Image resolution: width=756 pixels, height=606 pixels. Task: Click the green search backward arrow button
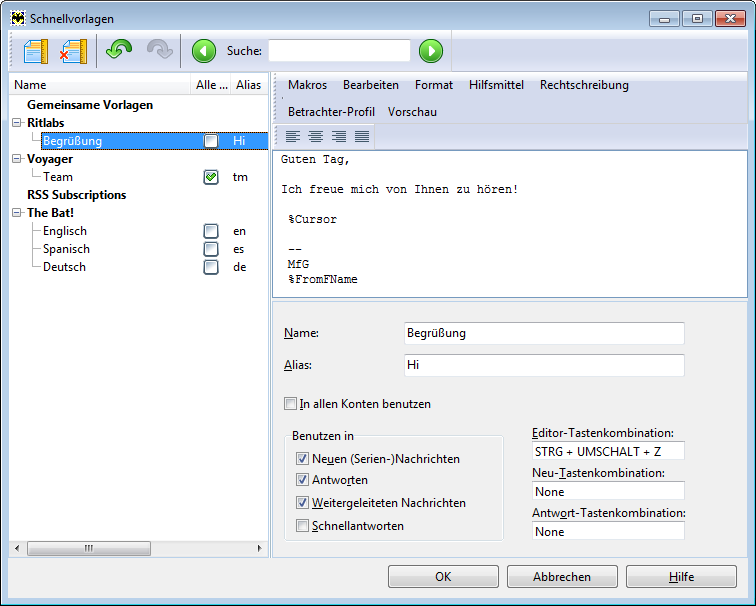[204, 51]
